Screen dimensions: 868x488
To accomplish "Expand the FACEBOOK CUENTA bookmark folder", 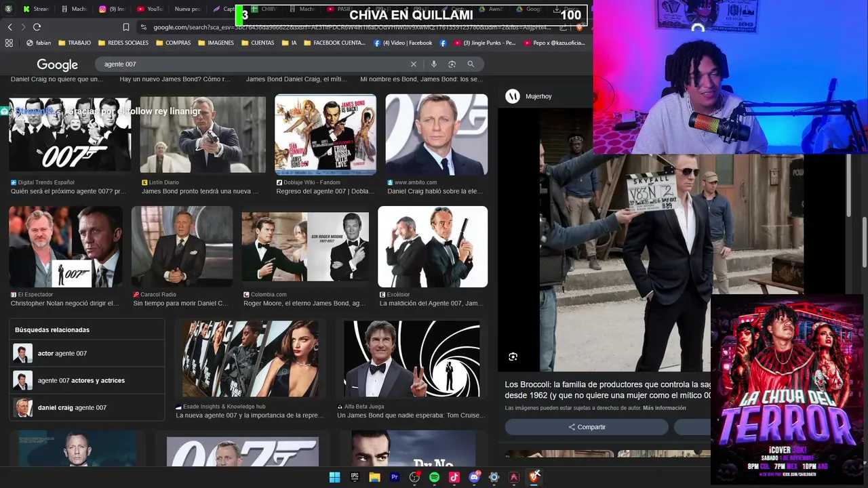I will (334, 43).
